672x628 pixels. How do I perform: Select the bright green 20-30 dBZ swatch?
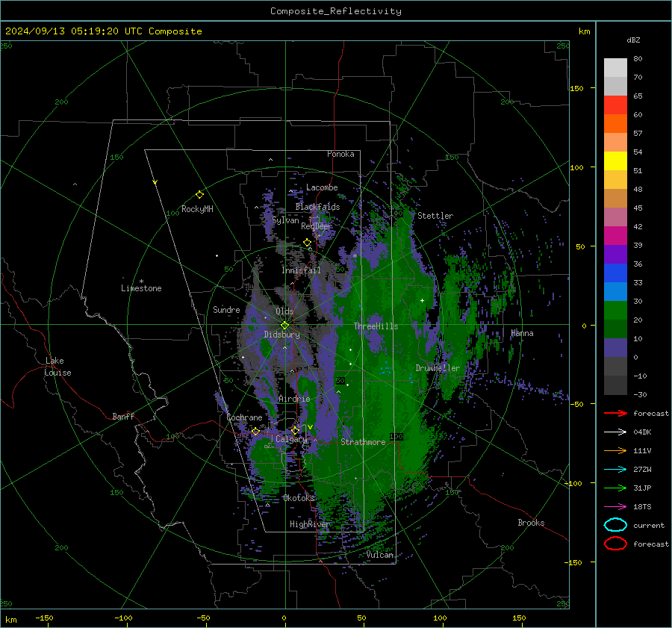(615, 310)
